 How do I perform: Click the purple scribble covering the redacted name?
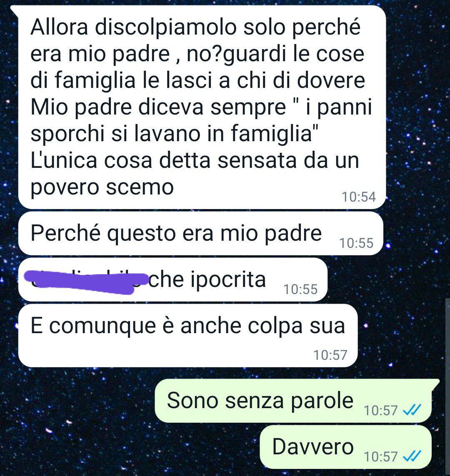86,282
